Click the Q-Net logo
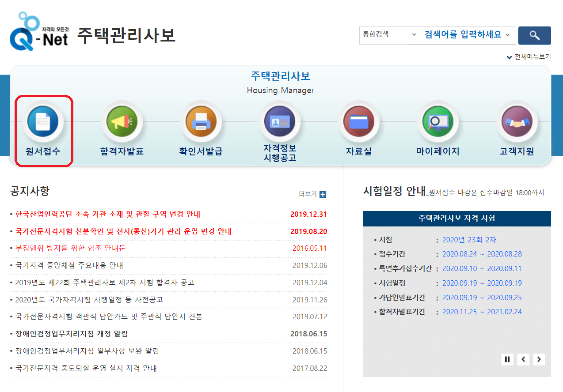 click(x=39, y=31)
